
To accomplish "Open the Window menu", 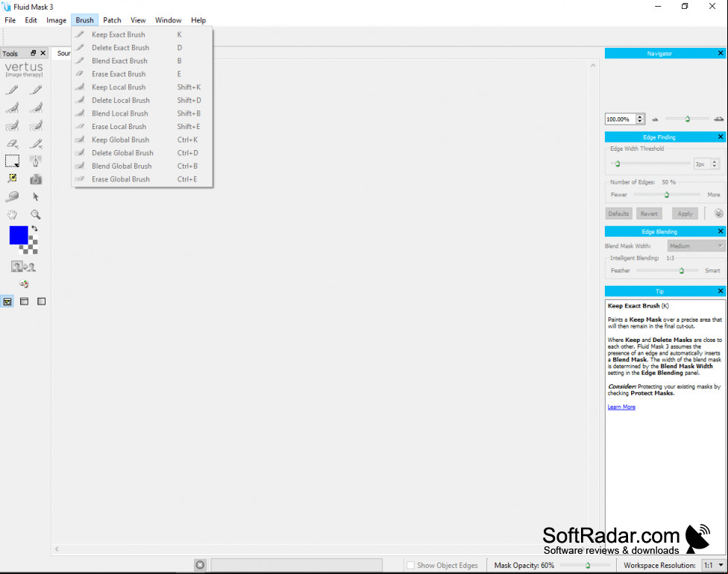I will tap(168, 20).
